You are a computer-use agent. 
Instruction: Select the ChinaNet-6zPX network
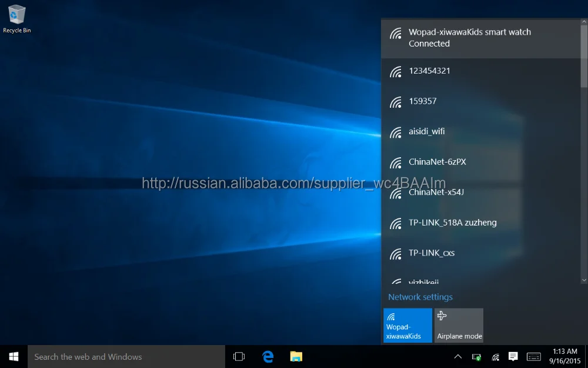click(481, 163)
